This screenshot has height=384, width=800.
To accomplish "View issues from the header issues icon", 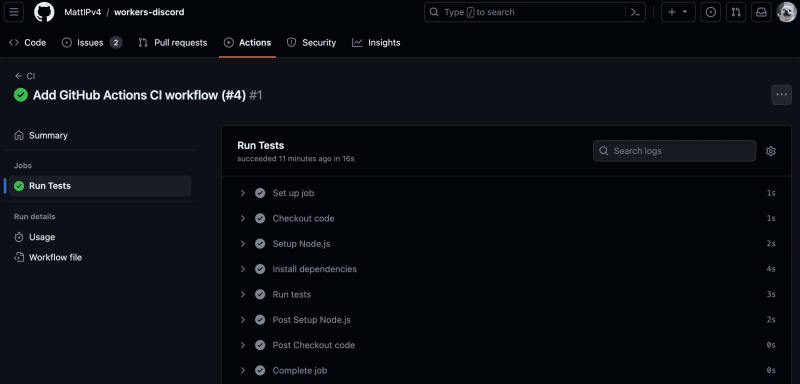I will tap(710, 12).
